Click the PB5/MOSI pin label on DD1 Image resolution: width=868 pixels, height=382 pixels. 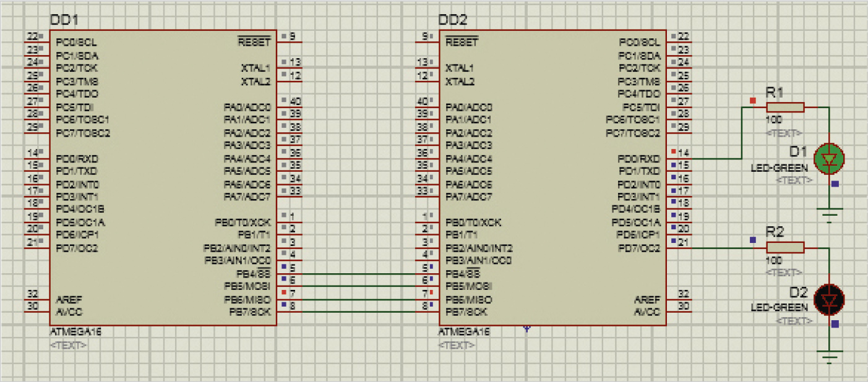247,287
